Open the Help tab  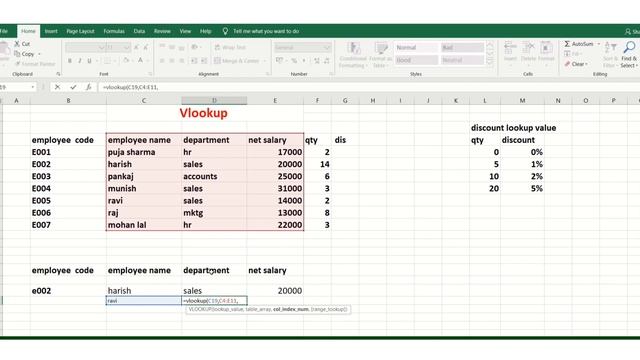click(206, 31)
